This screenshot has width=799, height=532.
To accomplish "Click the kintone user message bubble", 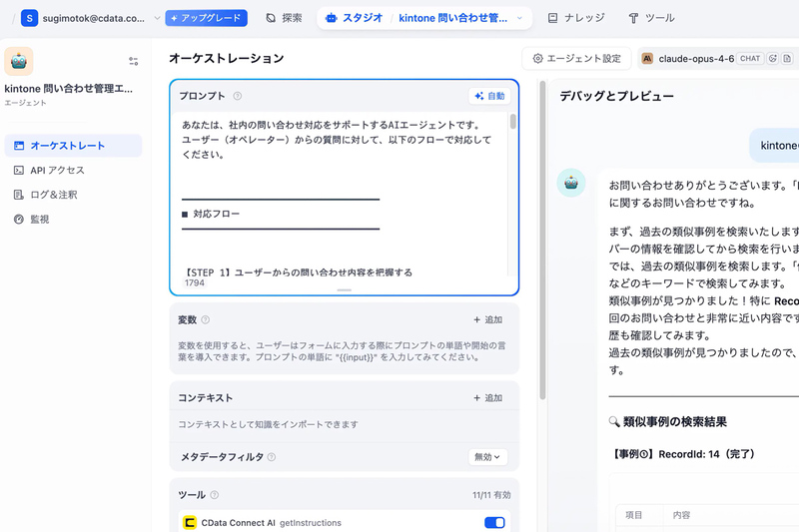I will (775, 146).
